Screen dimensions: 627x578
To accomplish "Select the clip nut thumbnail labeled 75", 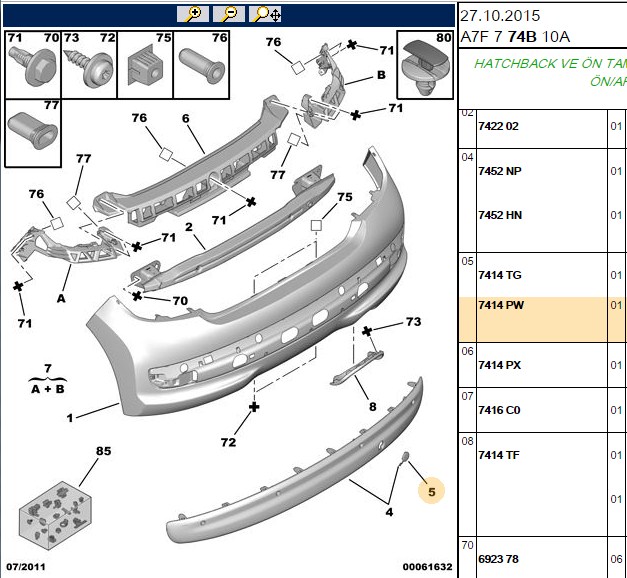I will pyautogui.click(x=145, y=65).
